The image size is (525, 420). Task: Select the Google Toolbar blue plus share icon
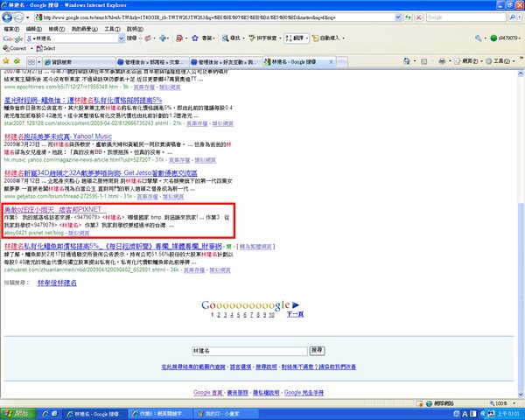163,38
